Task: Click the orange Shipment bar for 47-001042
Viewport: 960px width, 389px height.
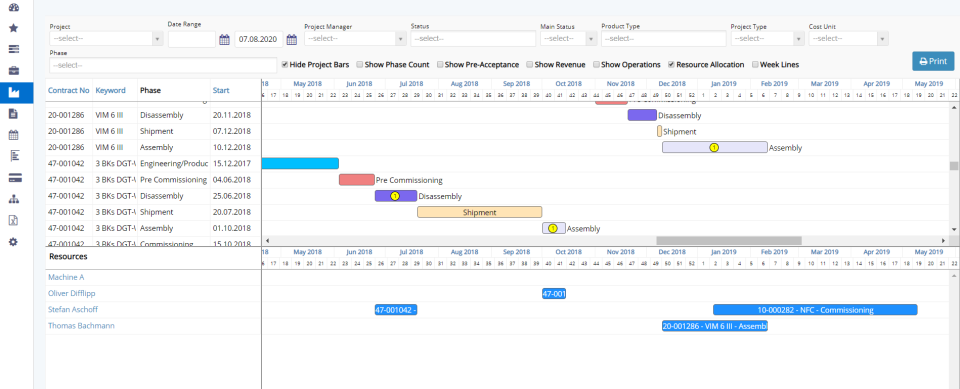Action: (x=479, y=212)
